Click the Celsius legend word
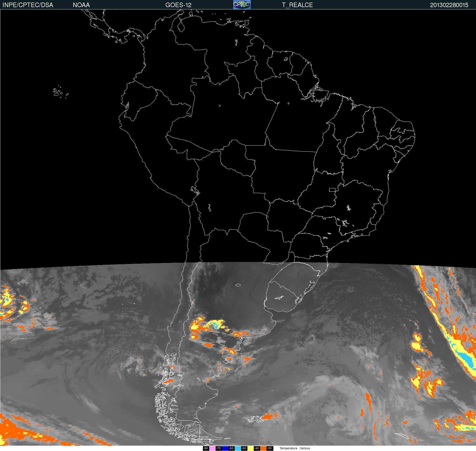The image size is (476, 451). point(305,448)
